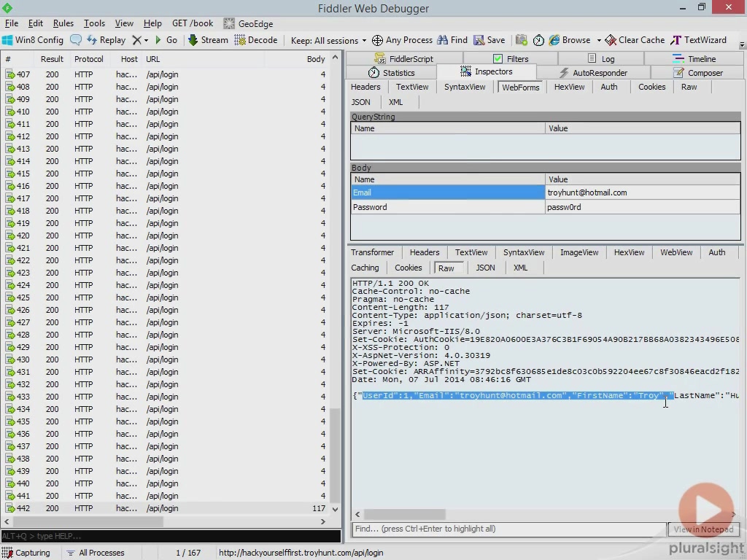Image resolution: width=747 pixels, height=560 pixels.
Task: Click the GET /book menu item
Action: click(x=193, y=23)
